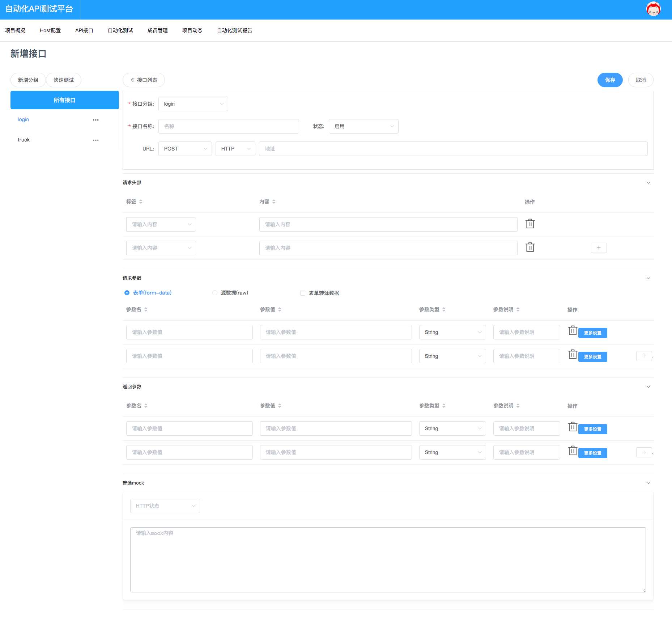Delete second request parameter row
Viewport: 672px width, 617px height.
[x=573, y=354]
